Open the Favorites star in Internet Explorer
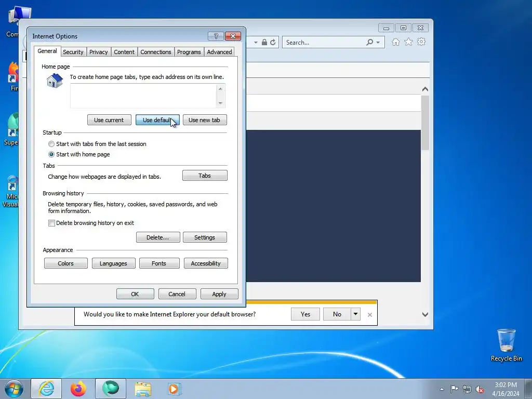This screenshot has height=399, width=532. (408, 42)
